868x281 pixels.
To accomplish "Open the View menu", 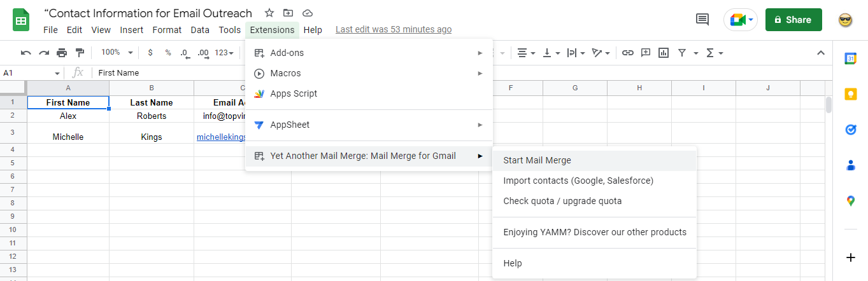I will 101,30.
